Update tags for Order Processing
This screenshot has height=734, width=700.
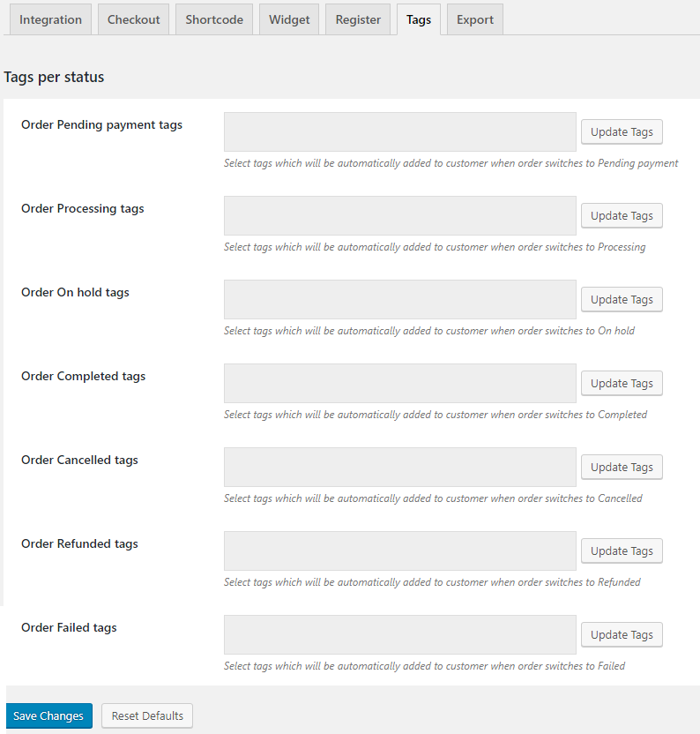622,216
